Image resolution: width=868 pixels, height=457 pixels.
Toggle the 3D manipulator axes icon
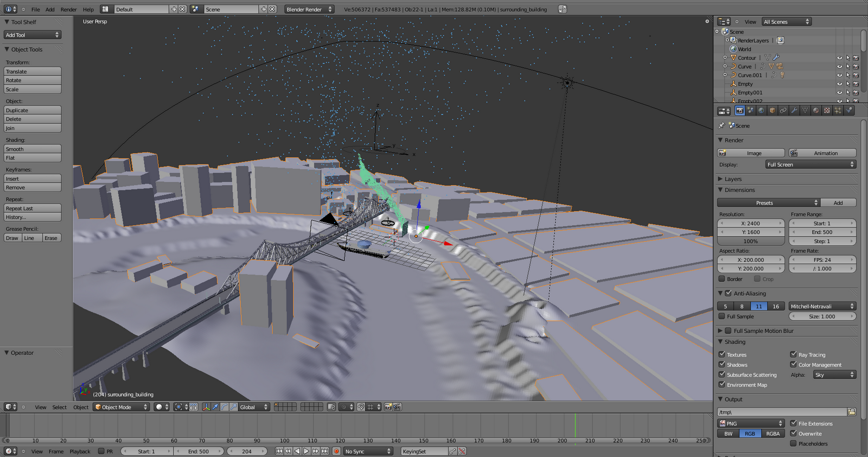206,407
